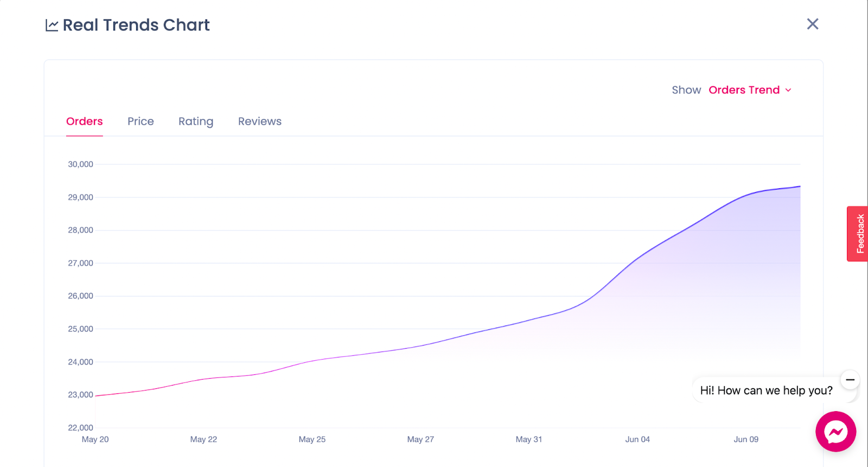868x467 pixels.
Task: Click the 27,000 y-axis label
Action: pyautogui.click(x=80, y=263)
